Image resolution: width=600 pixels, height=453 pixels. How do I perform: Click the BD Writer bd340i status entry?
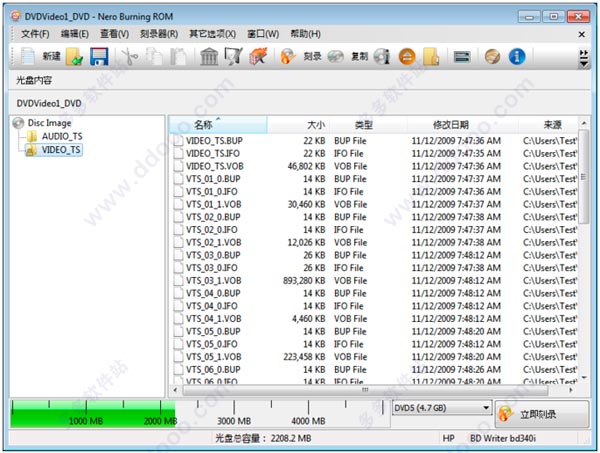pos(503,438)
